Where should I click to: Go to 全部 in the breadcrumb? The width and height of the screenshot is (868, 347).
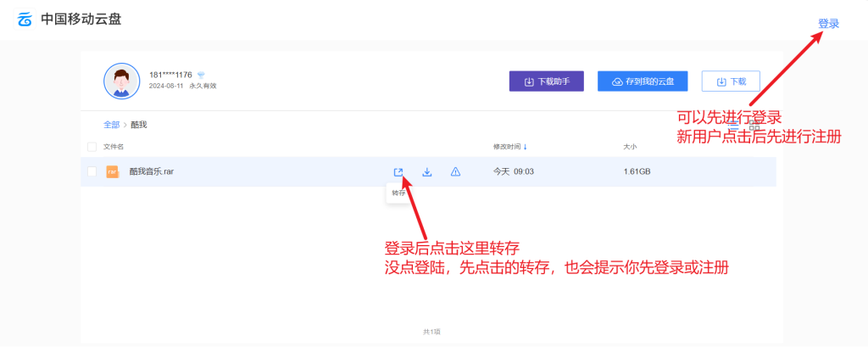(111, 125)
